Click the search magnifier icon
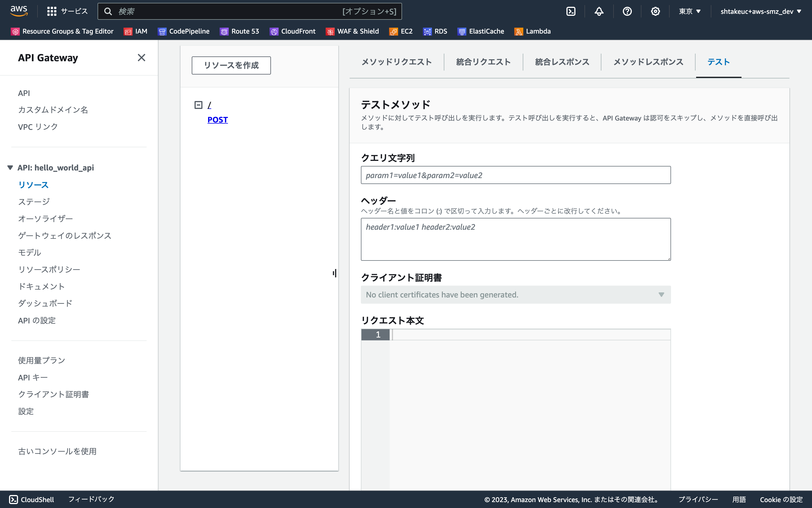Viewport: 812px width, 508px height. (108, 11)
